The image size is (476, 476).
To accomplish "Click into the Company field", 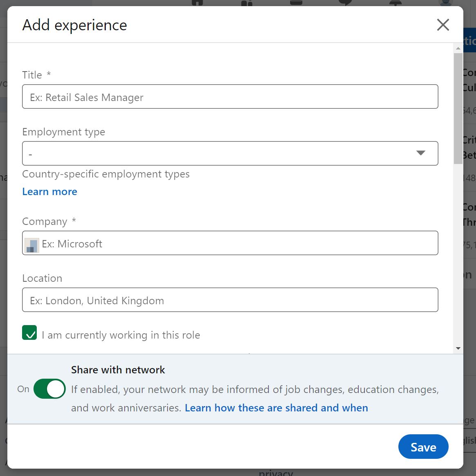I will (237, 243).
